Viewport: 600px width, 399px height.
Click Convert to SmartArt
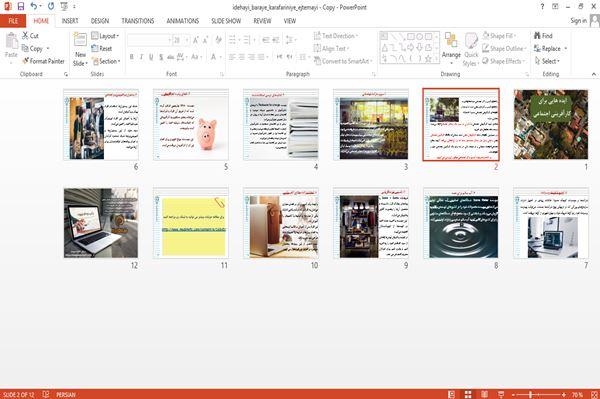tap(342, 61)
